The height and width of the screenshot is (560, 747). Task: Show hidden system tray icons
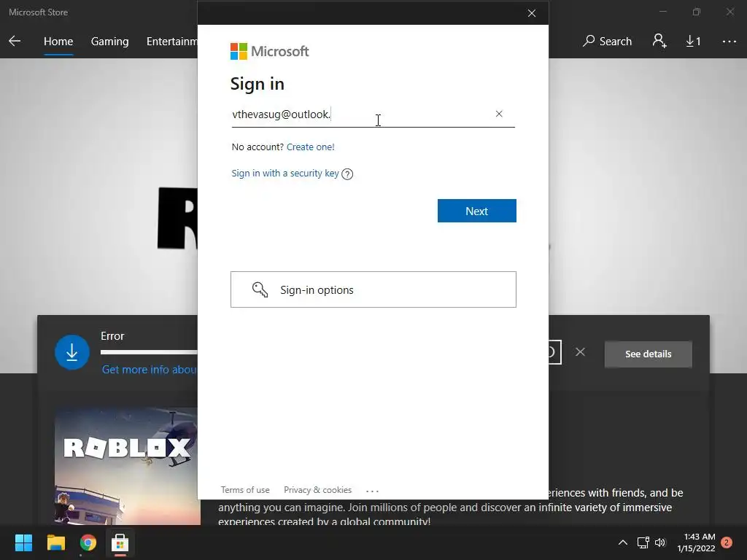pyautogui.click(x=623, y=542)
